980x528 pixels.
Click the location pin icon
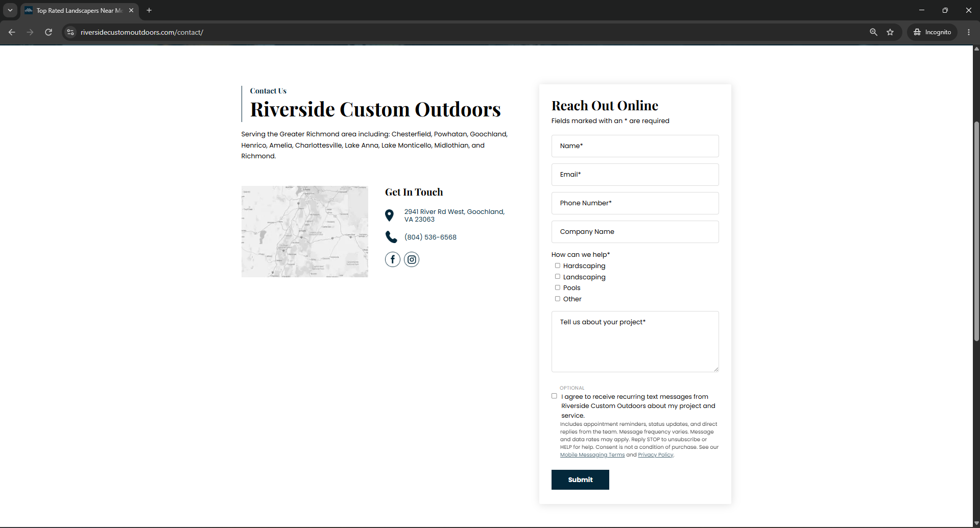[x=389, y=215]
